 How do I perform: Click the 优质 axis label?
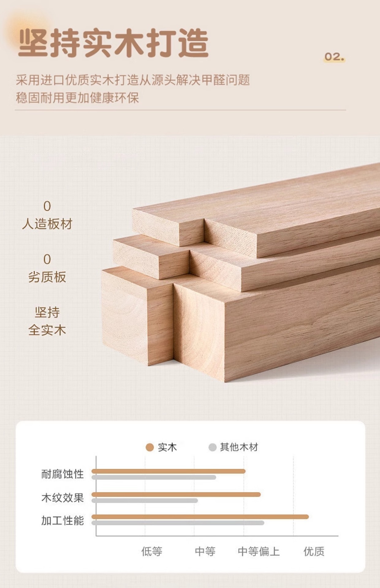(314, 551)
